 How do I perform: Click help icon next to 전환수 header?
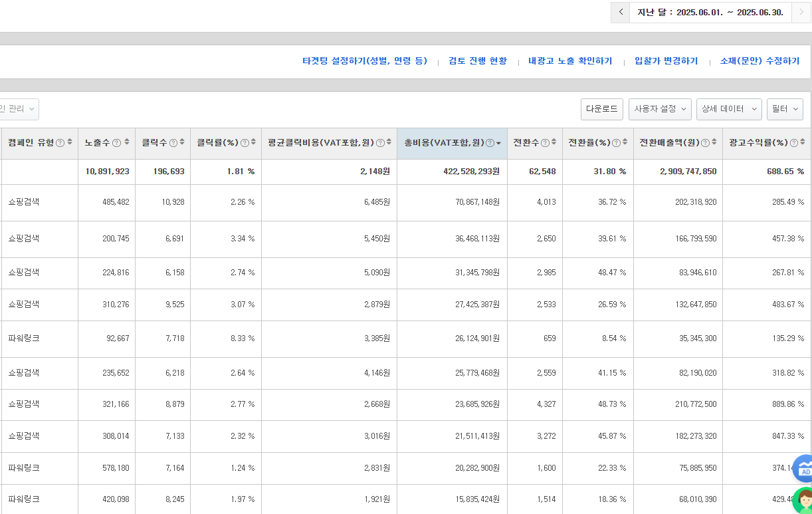(x=545, y=143)
